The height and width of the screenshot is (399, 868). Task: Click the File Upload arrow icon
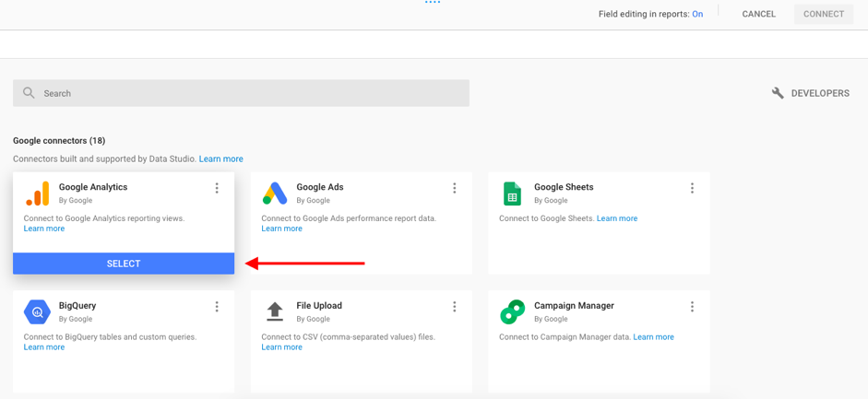point(275,311)
